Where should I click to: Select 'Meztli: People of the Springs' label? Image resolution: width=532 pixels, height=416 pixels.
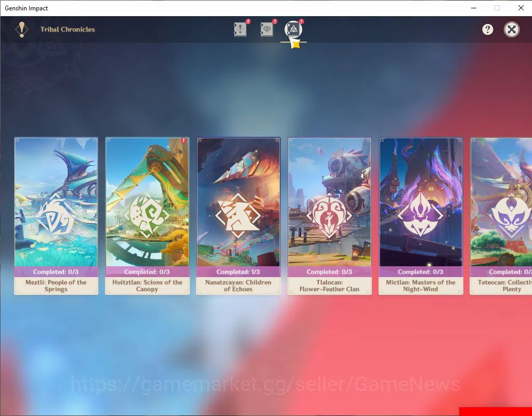(x=56, y=285)
